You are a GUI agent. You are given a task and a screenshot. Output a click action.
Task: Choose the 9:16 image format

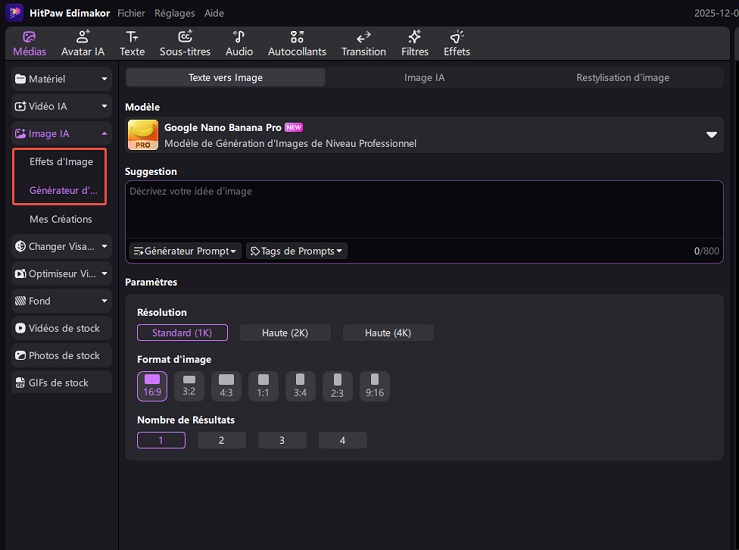click(374, 386)
